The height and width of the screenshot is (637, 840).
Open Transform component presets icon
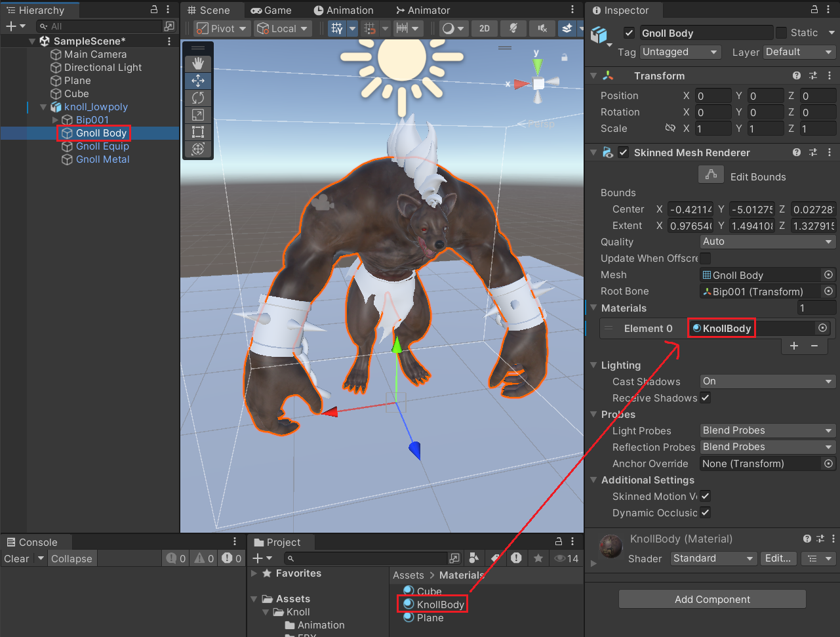point(813,75)
